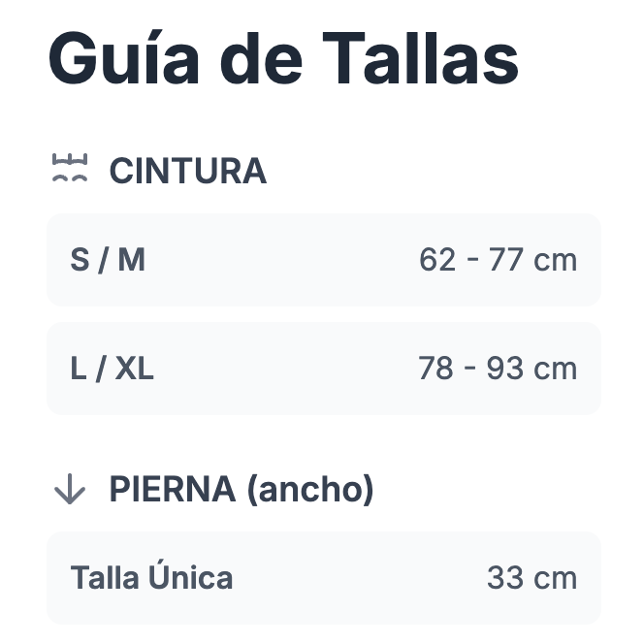The width and height of the screenshot is (644, 644).
Task: Click the word PIERNA in the heading
Action: (172, 490)
